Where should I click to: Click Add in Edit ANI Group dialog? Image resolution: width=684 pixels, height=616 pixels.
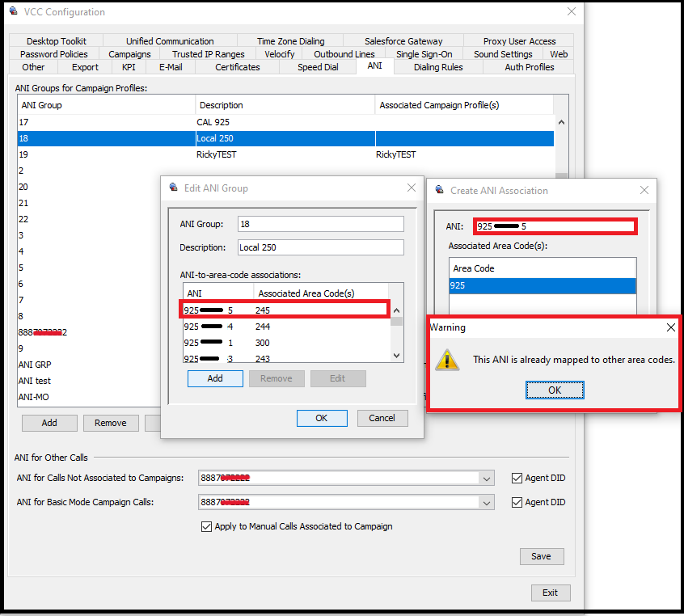215,378
